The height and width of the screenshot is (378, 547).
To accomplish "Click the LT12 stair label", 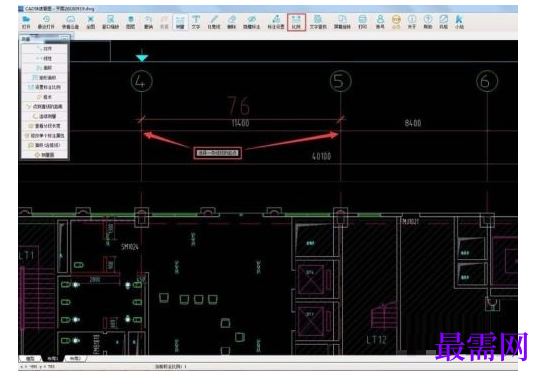I will pos(376,339).
